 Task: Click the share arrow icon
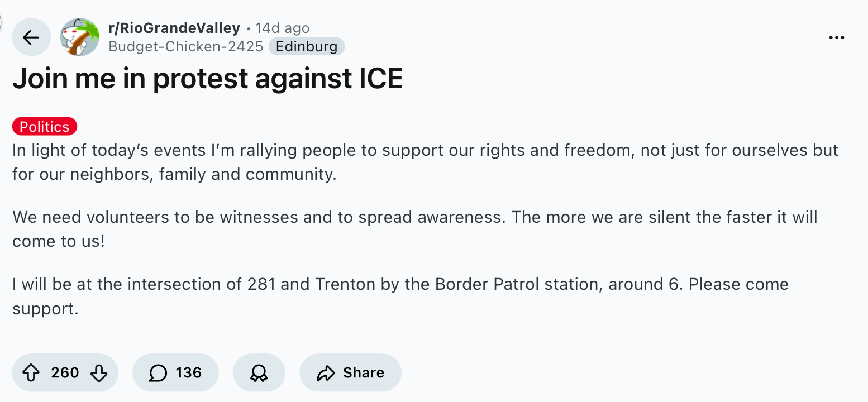(x=325, y=372)
